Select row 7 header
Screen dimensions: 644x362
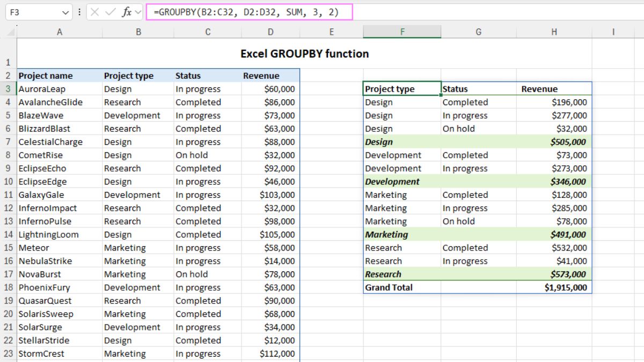click(x=8, y=142)
